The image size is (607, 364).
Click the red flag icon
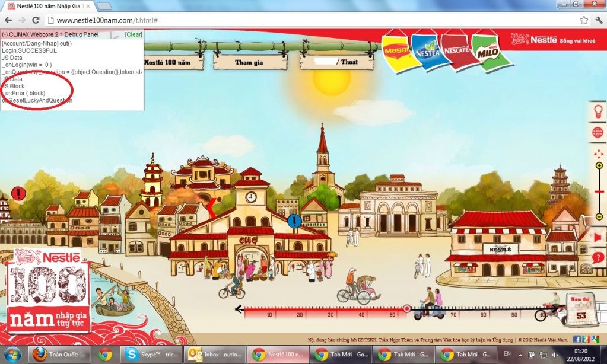point(598,237)
